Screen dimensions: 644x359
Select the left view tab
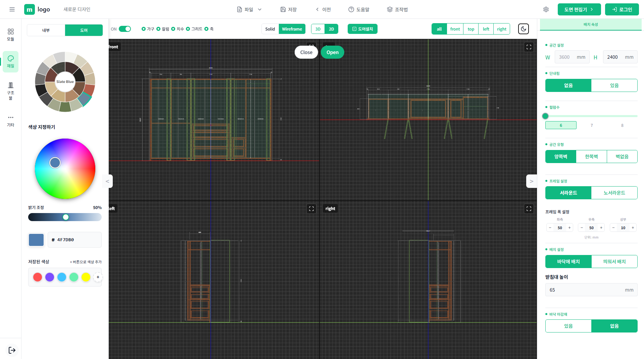486,29
